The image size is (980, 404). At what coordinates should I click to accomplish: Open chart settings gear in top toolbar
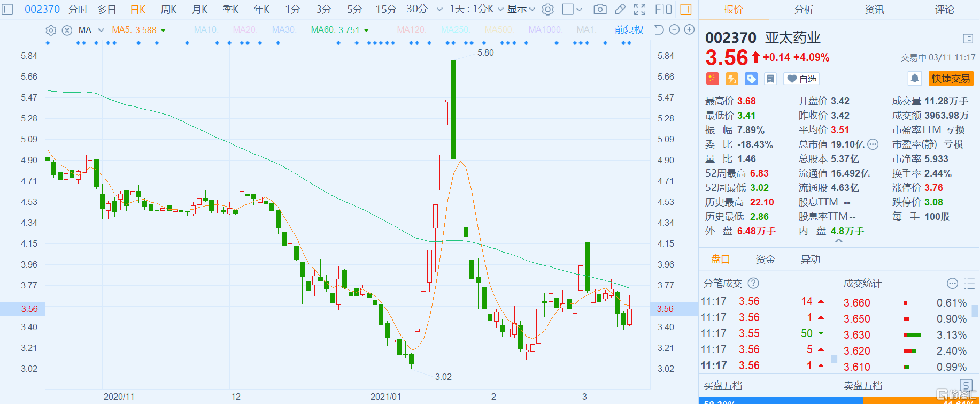(x=547, y=9)
